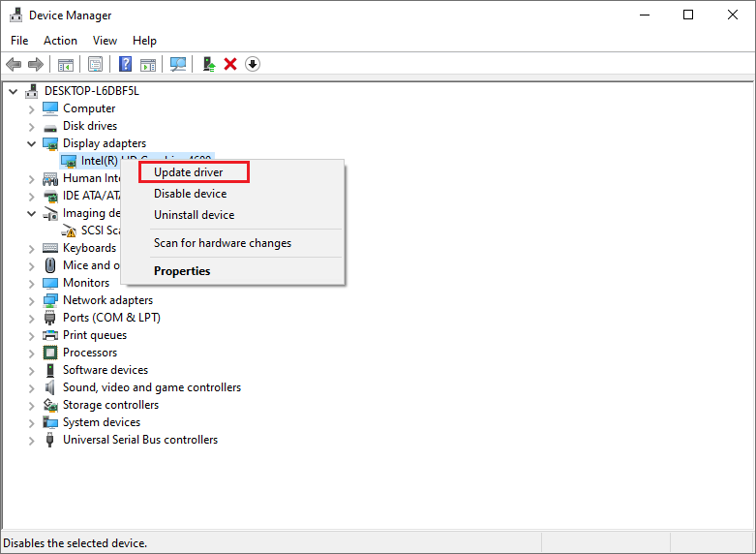
Task: Click the Back arrow toolbar icon
Action: pyautogui.click(x=14, y=64)
